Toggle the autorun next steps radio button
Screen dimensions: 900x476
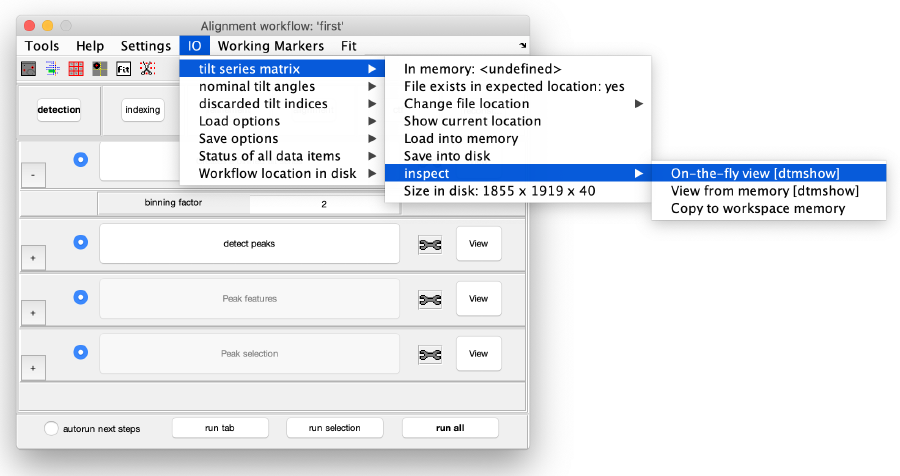pos(52,428)
